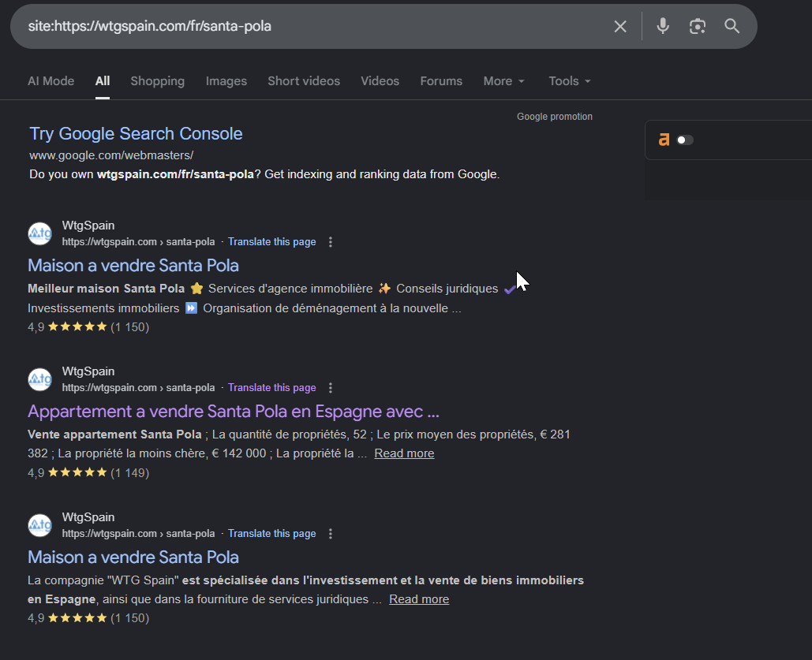Expand the More dropdown
This screenshot has height=660, width=812.
pyautogui.click(x=504, y=81)
